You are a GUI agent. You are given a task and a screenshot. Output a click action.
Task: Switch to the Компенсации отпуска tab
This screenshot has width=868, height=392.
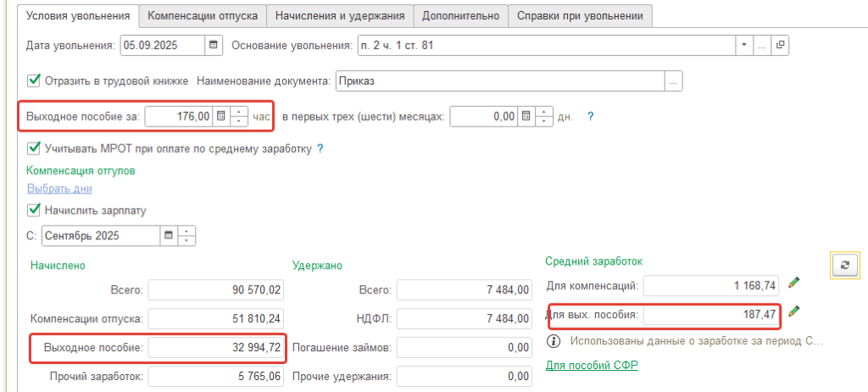[203, 15]
